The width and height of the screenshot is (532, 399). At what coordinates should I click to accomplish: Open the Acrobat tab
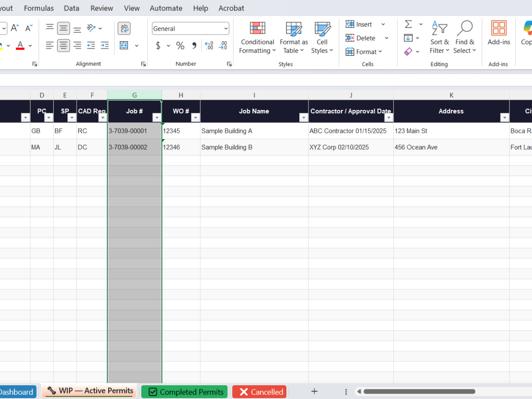[231, 8]
